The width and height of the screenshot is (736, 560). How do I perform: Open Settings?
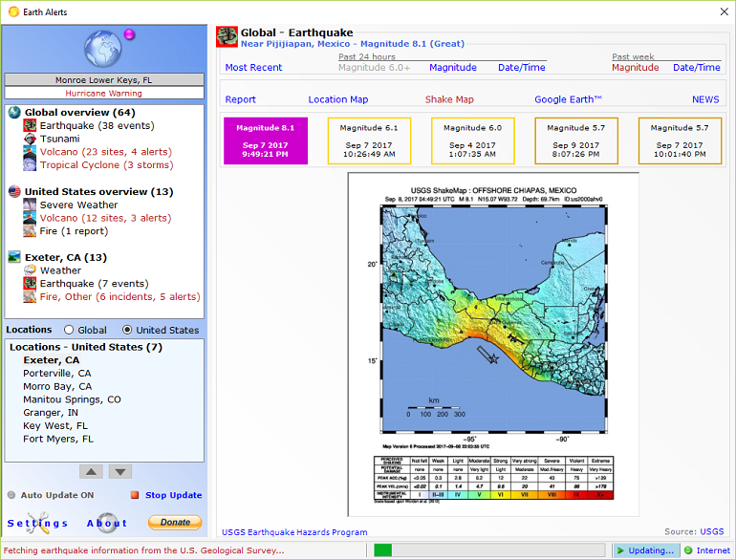click(x=37, y=523)
